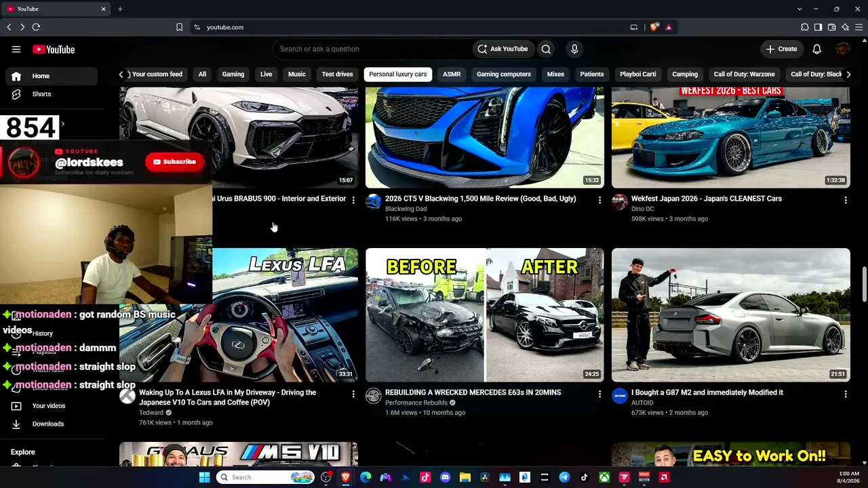The height and width of the screenshot is (488, 868).
Task: Open the Leo AI sparkle icon
Action: pos(846,27)
